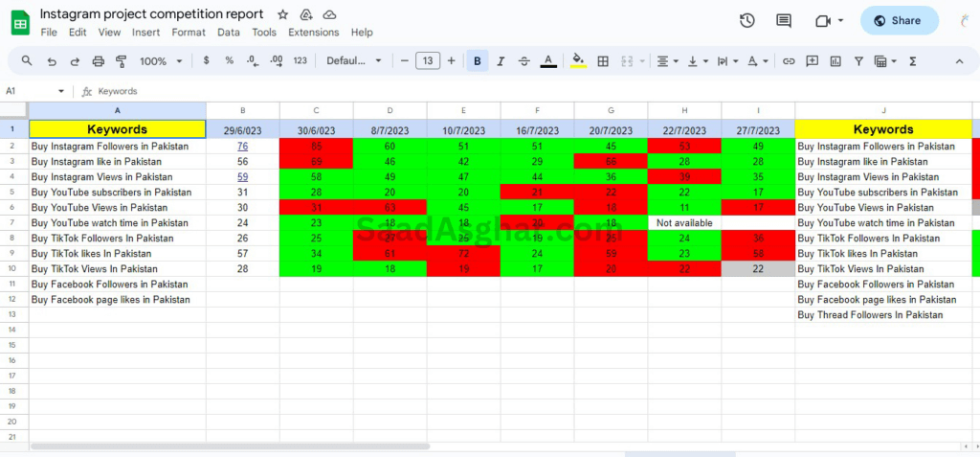980x457 pixels.
Task: Click the linked value 59 in column B
Action: [x=242, y=176]
